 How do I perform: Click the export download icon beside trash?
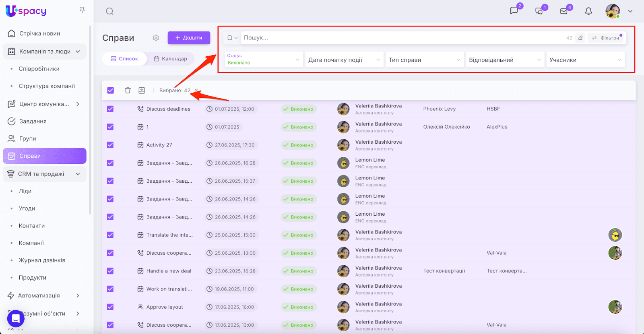142,91
